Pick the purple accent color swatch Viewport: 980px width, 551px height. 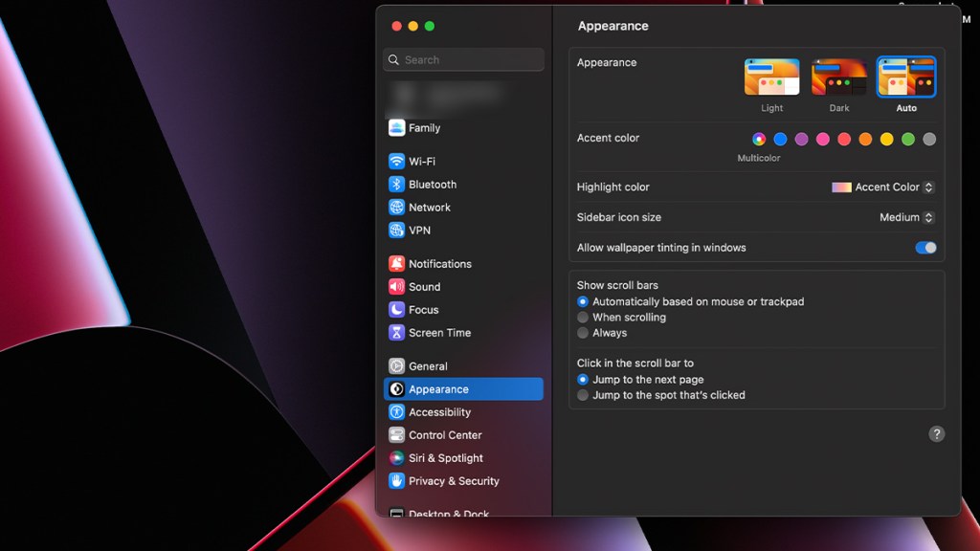[800, 139]
